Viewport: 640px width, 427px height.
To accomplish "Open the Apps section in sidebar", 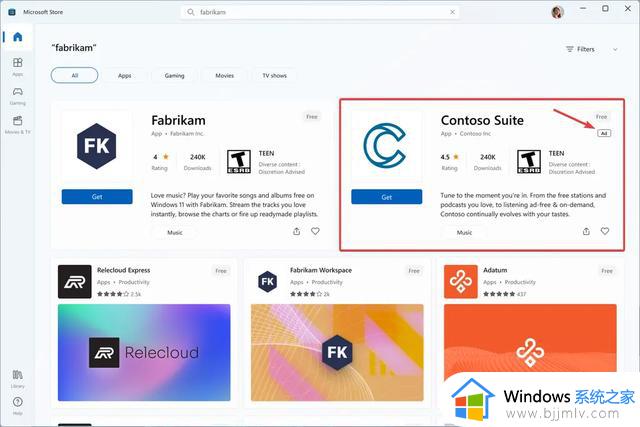I will pos(18,67).
